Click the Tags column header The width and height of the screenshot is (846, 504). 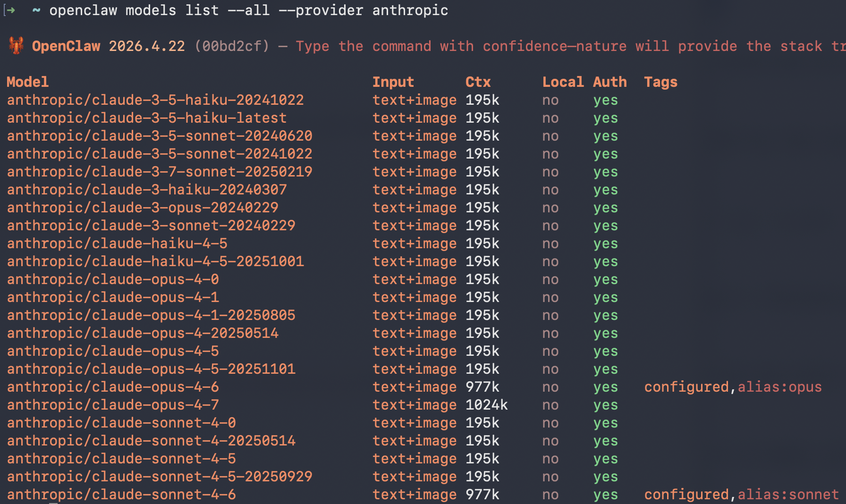(x=660, y=82)
